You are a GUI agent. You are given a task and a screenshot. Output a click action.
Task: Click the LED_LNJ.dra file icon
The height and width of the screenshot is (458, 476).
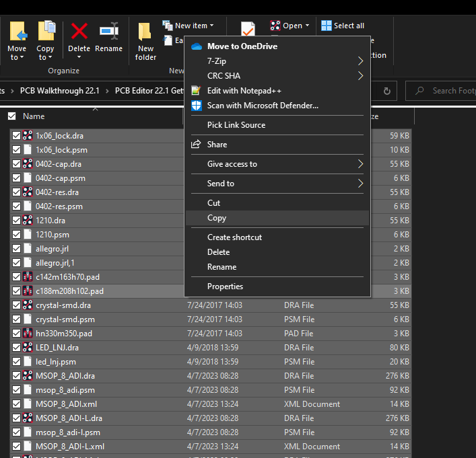[x=28, y=347]
